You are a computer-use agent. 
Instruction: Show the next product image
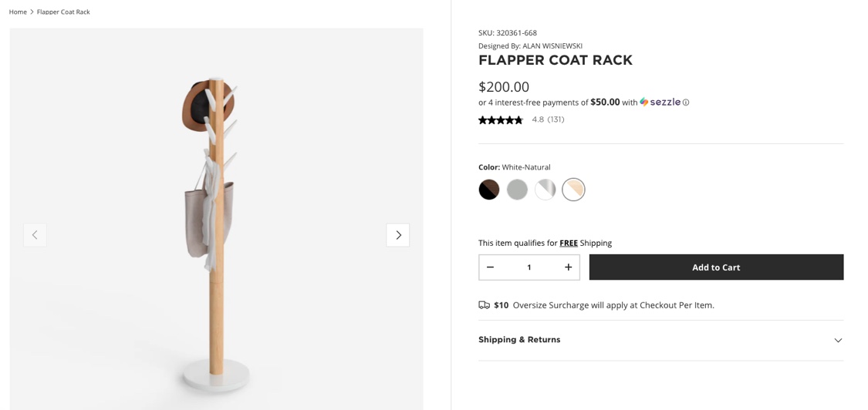tap(397, 235)
